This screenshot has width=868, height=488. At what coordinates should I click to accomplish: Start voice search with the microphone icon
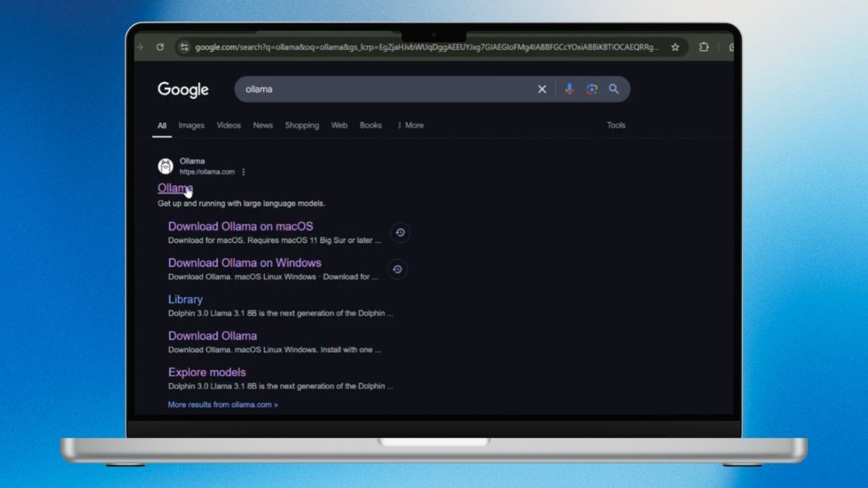569,89
